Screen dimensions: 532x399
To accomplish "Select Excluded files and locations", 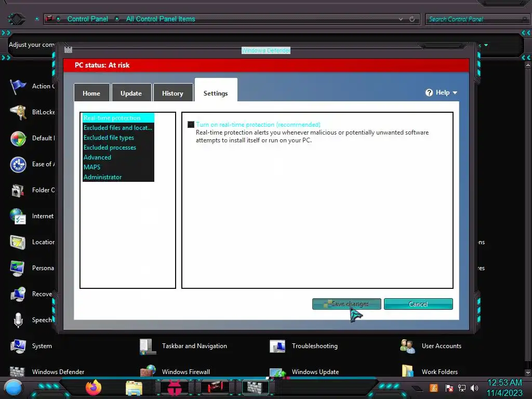I will pyautogui.click(x=118, y=128).
